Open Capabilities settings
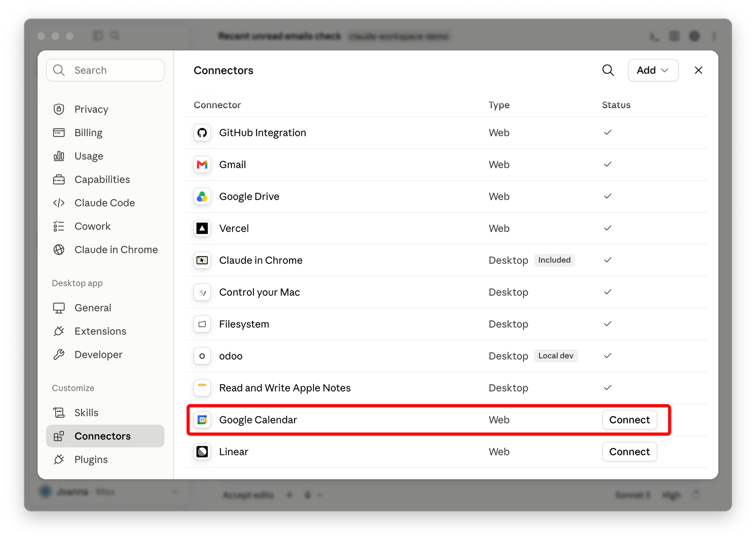The image size is (756, 541). (x=105, y=180)
